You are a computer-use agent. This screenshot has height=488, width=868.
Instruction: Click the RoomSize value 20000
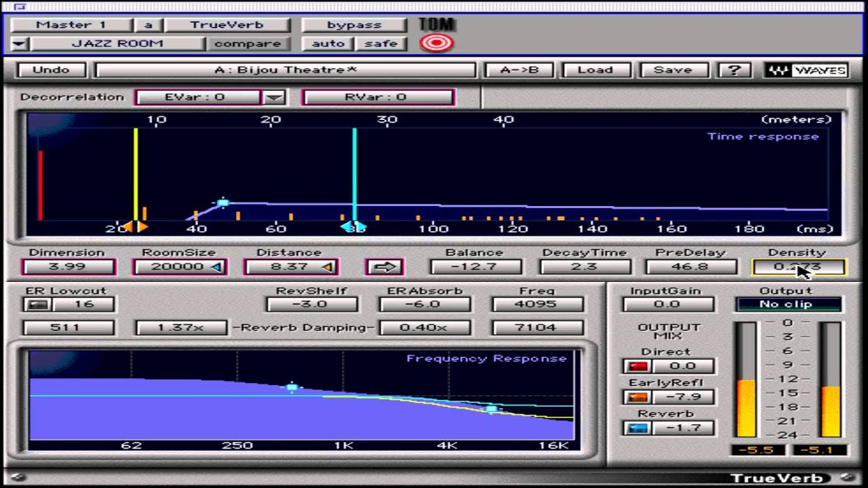(180, 267)
